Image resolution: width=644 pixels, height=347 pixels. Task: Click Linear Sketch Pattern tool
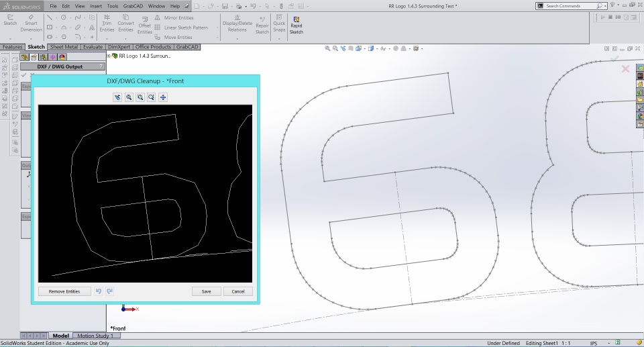tap(181, 28)
